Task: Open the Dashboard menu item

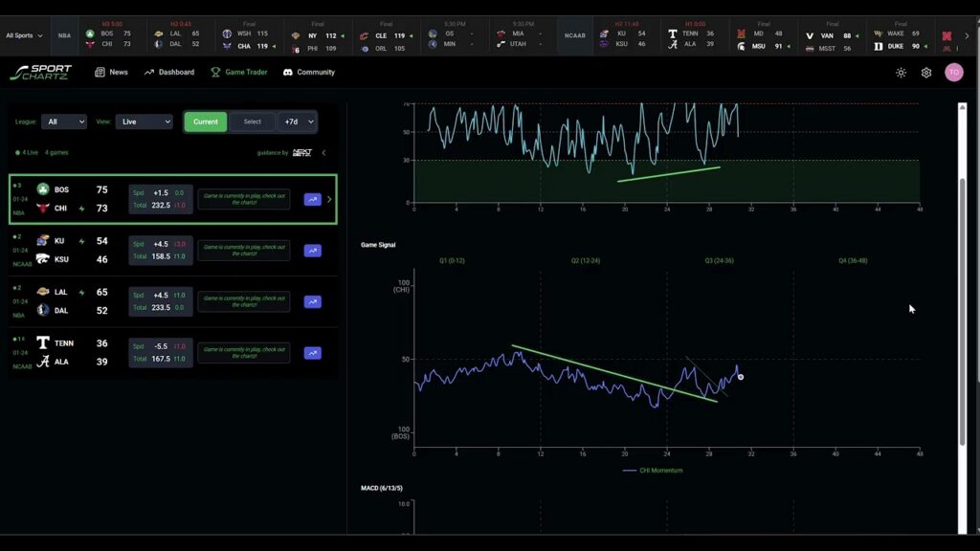Action: [169, 73]
